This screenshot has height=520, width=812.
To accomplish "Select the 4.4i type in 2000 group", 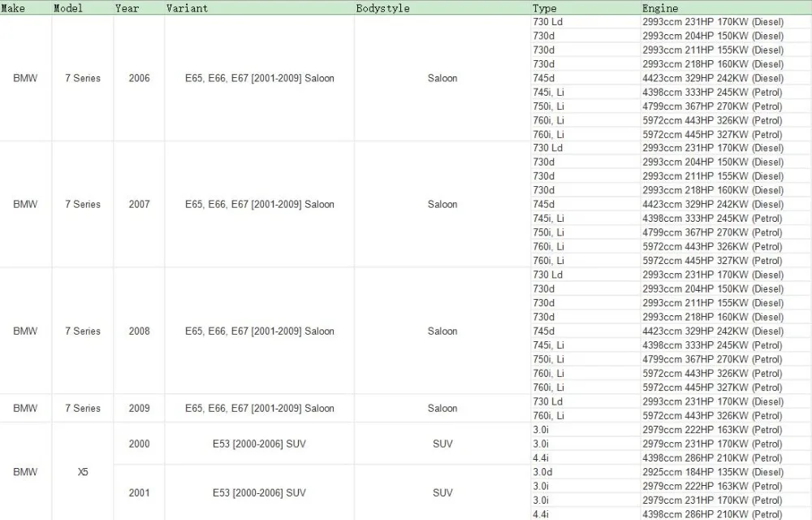I will click(585, 458).
